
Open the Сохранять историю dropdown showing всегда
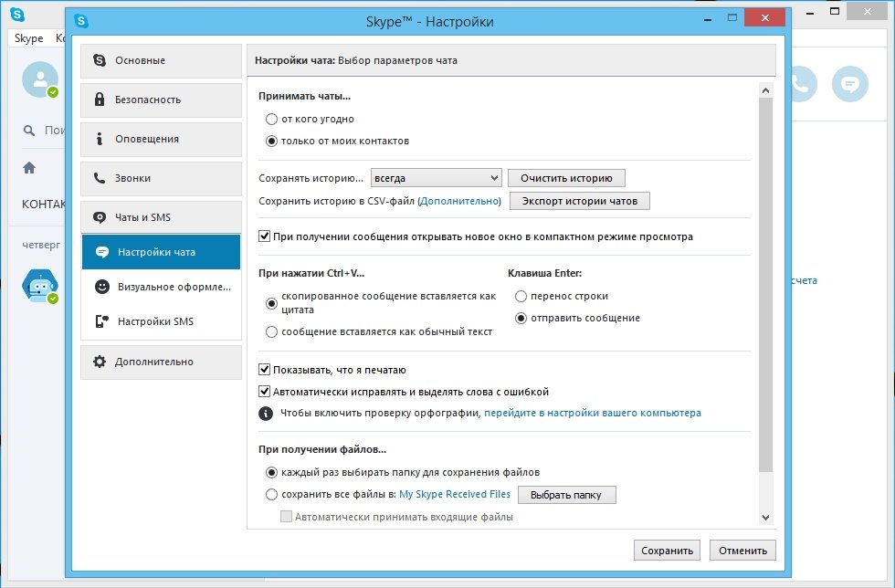coord(437,178)
